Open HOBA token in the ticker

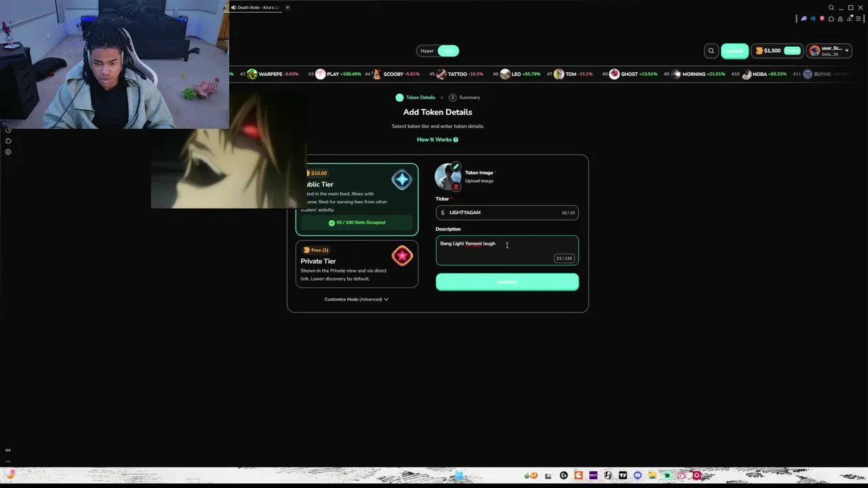pos(759,74)
